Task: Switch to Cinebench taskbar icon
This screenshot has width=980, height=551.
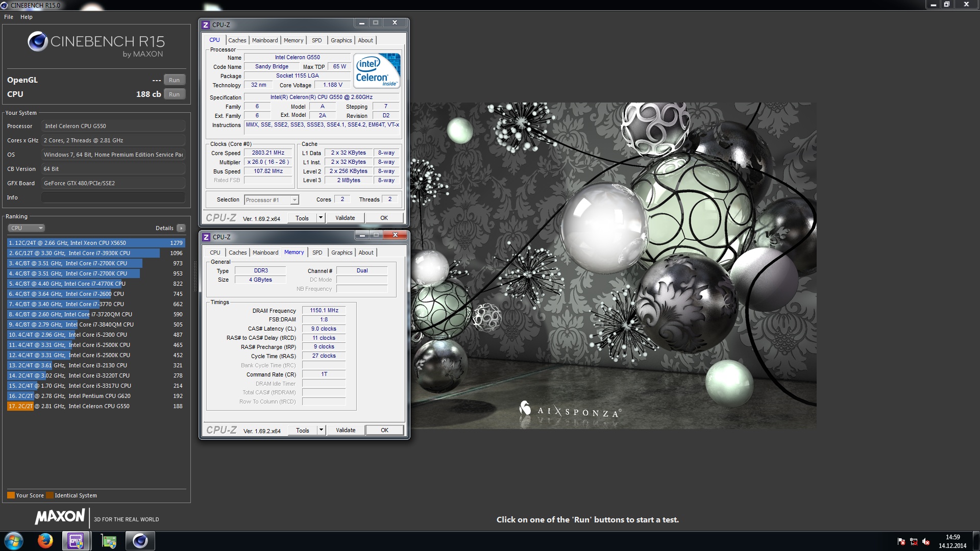Action: 140,541
